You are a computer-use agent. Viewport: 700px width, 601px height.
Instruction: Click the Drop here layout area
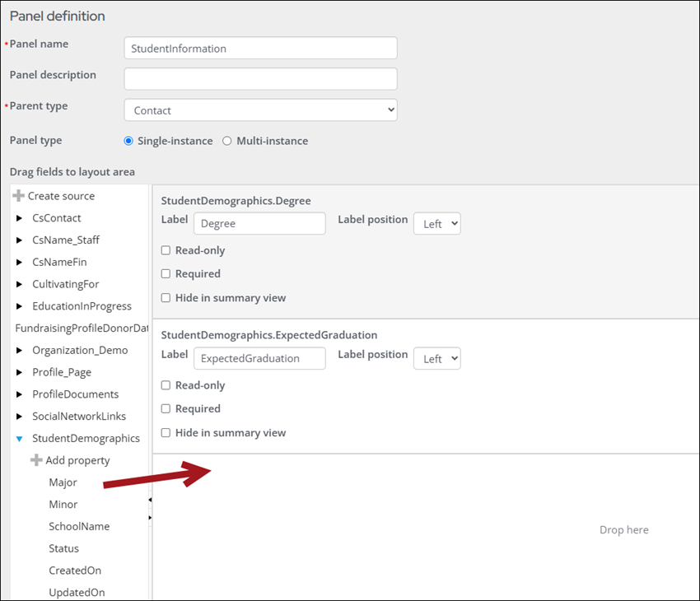pos(623,529)
